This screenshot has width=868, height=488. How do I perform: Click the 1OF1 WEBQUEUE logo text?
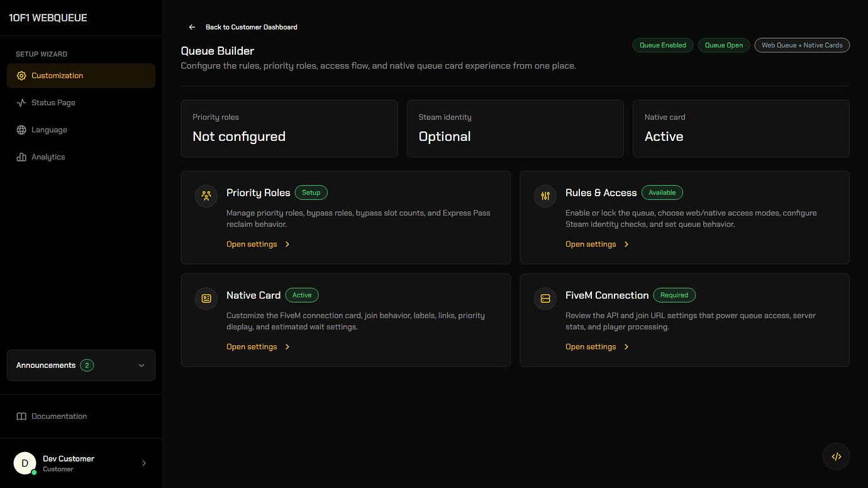click(48, 18)
